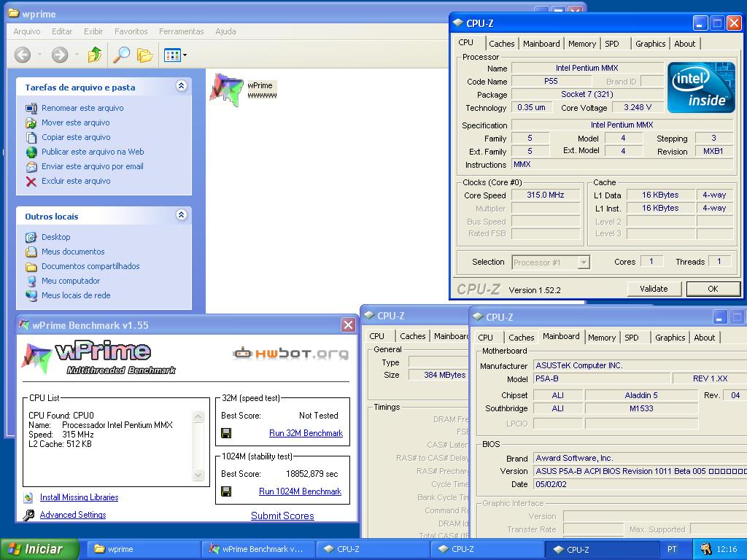Click the PT language indicator in taskbar

click(672, 549)
